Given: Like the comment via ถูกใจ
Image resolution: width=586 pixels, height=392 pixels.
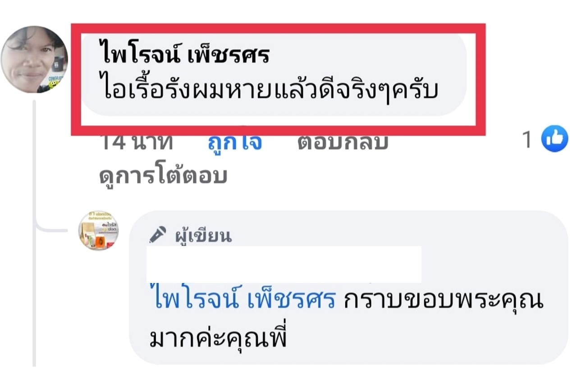Looking at the screenshot, I should pyautogui.click(x=235, y=142).
